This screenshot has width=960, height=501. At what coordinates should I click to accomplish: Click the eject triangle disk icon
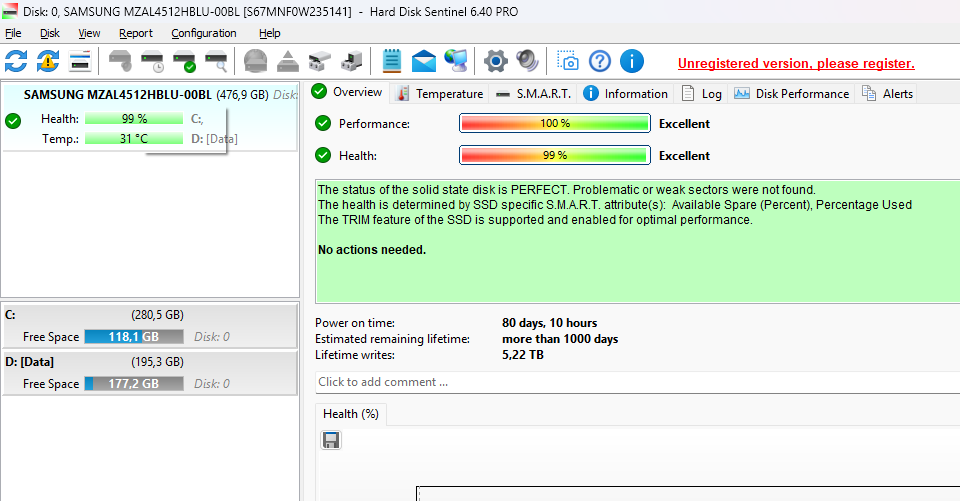[287, 61]
